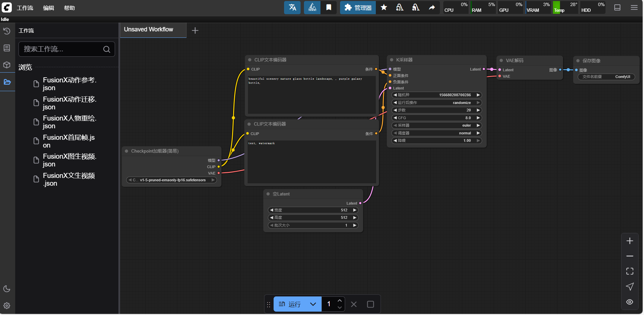Screen dimensions: 644x315
Task: Open the 编辑 menu
Action: pos(49,8)
